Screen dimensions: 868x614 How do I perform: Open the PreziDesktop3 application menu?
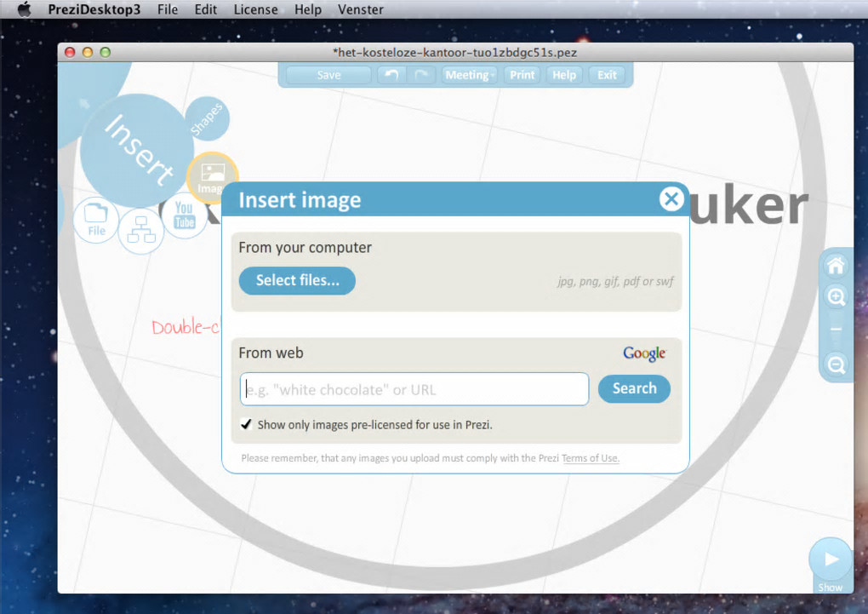pos(94,9)
